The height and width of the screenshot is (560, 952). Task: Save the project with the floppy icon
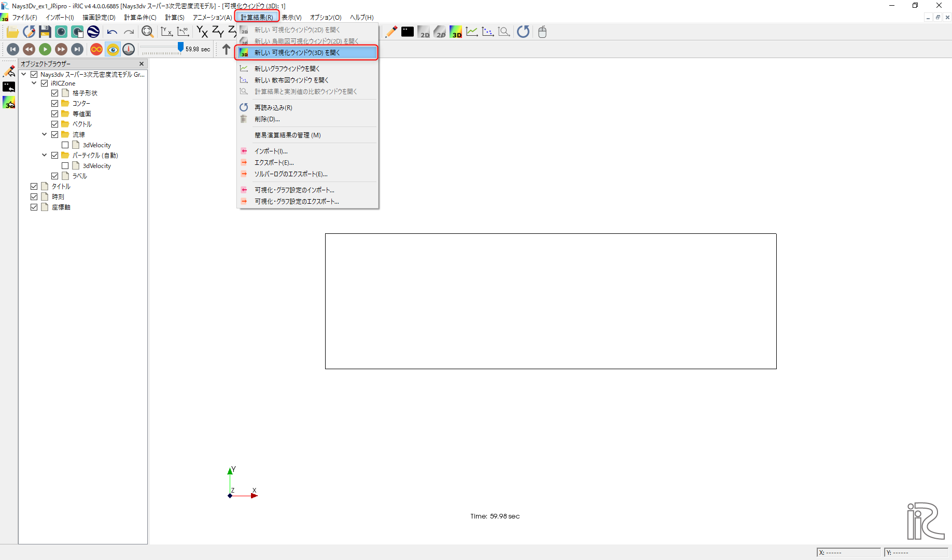pyautogui.click(x=45, y=32)
